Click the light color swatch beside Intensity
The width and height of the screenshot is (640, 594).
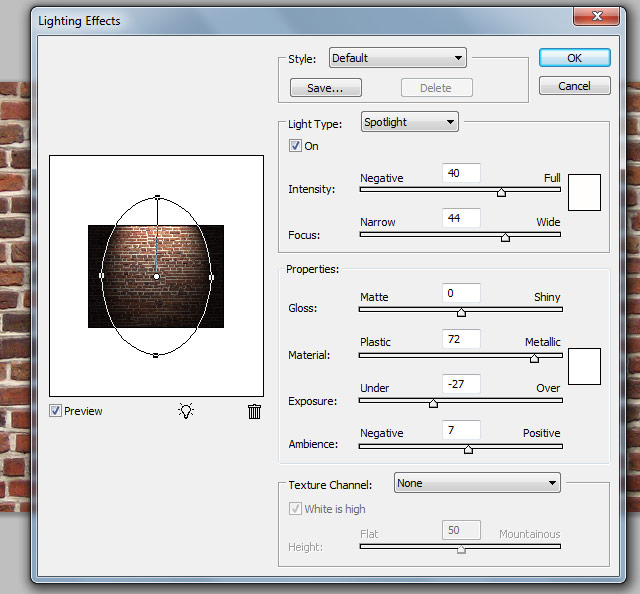(x=584, y=192)
